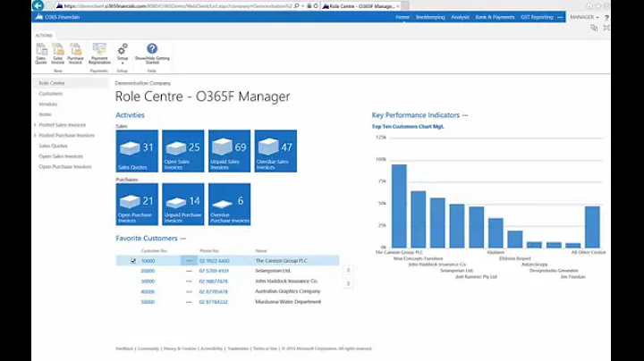Toggle the checkbox on customer 10000 row

133,261
